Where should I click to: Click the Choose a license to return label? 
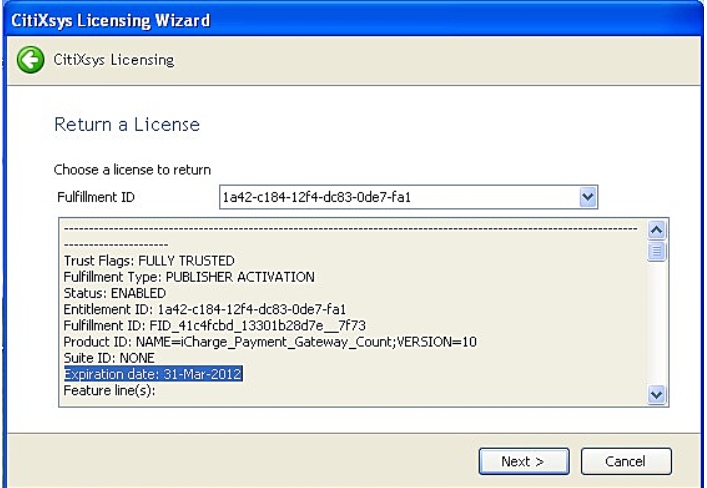pos(132,170)
